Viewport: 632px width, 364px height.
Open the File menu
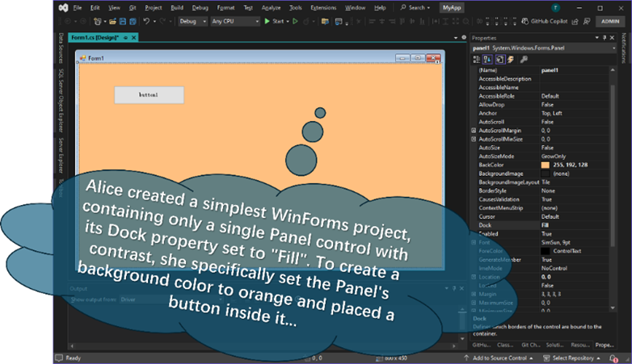click(78, 7)
